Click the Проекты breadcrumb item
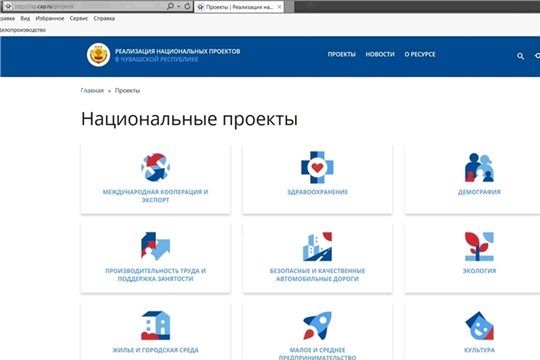540x360 pixels. coord(127,91)
